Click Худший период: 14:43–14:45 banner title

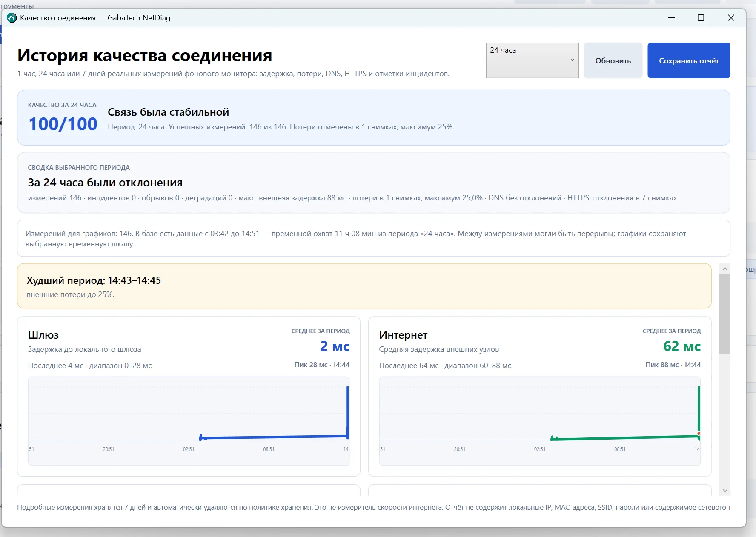point(94,280)
